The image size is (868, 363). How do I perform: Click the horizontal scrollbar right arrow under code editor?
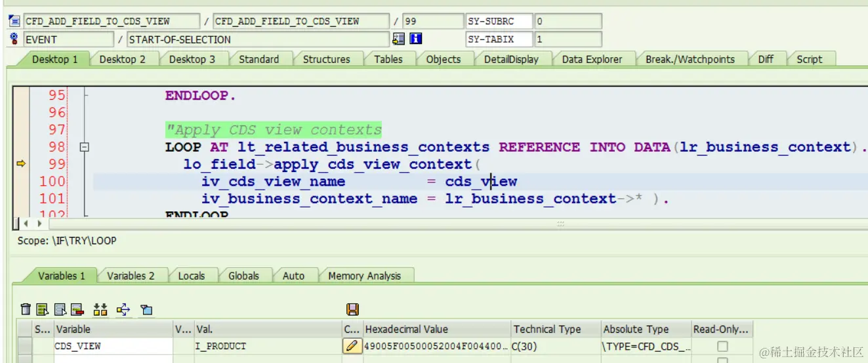39,224
